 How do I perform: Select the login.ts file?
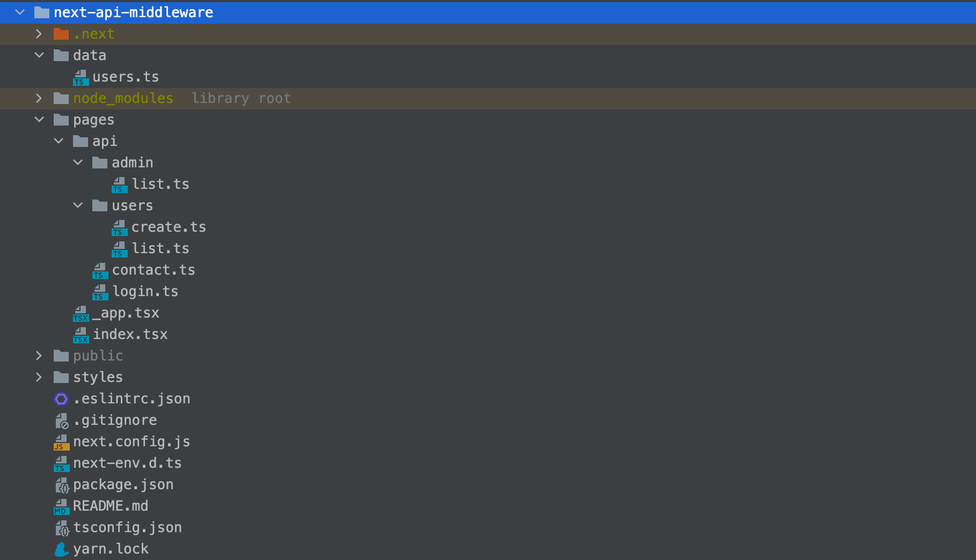[145, 291]
